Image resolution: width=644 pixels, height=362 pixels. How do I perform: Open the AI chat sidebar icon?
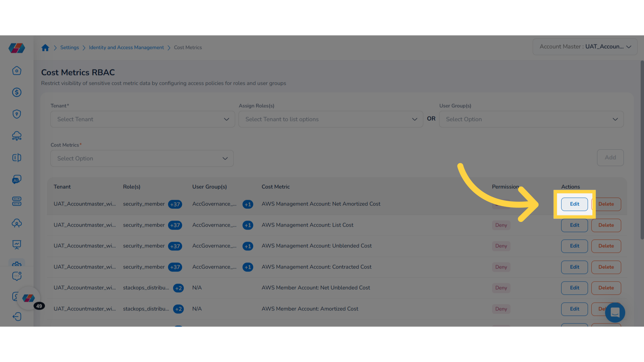pos(17,180)
